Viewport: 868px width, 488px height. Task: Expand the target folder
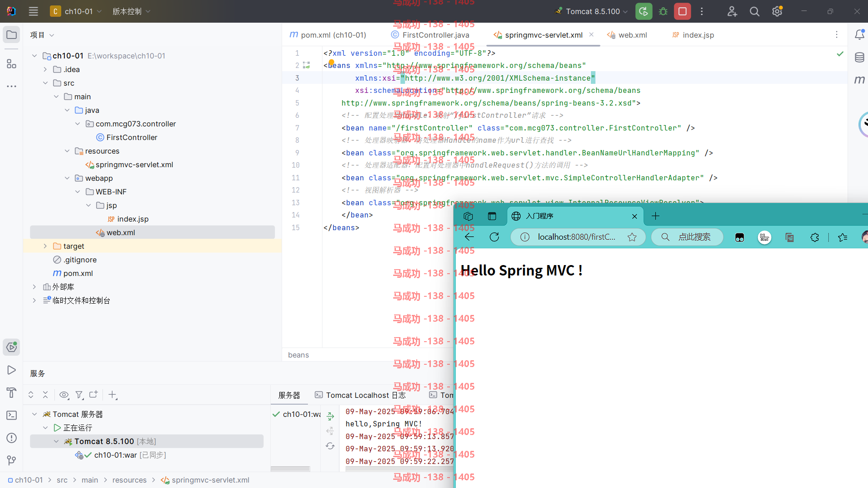coord(45,246)
